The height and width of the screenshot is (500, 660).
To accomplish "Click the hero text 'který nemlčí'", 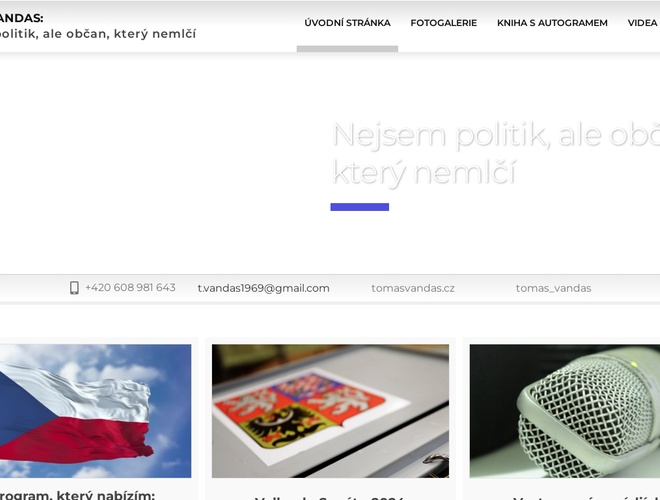I will tap(423, 172).
